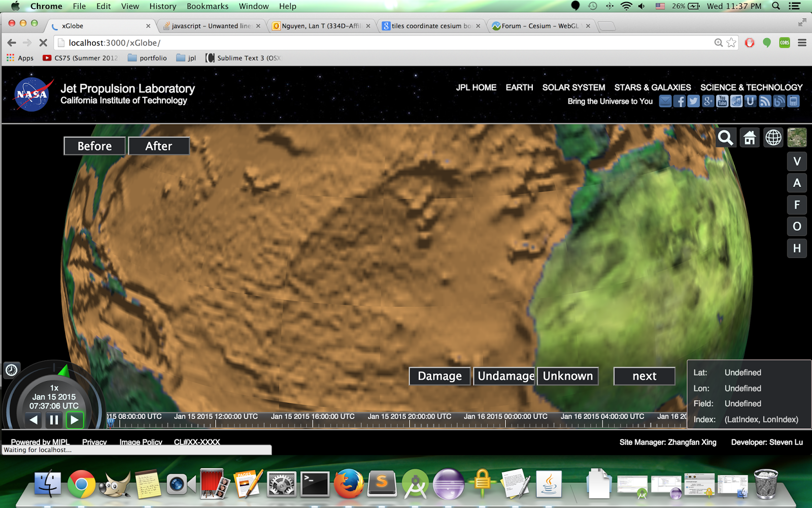Mark the tile as Damage
This screenshot has height=508, width=812.
[x=439, y=376]
